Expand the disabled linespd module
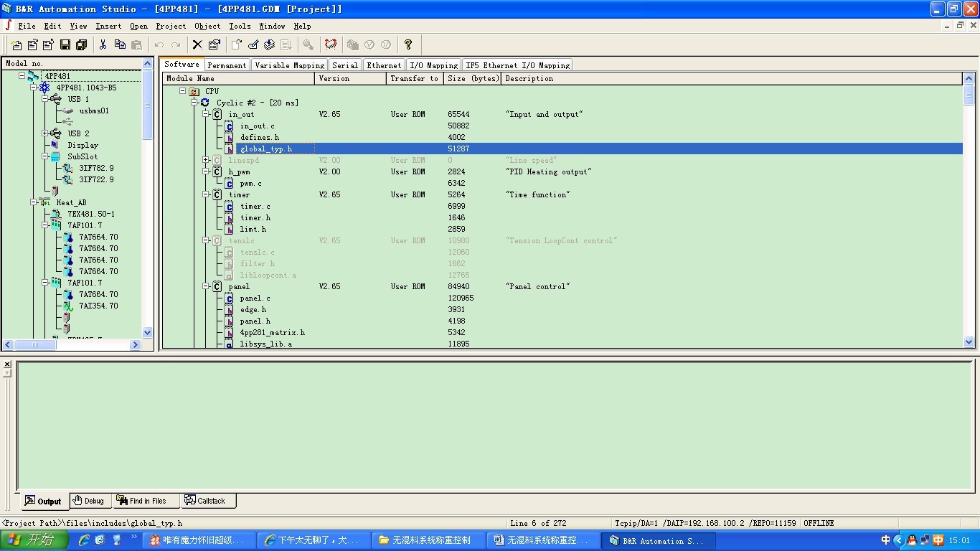 pos(206,160)
